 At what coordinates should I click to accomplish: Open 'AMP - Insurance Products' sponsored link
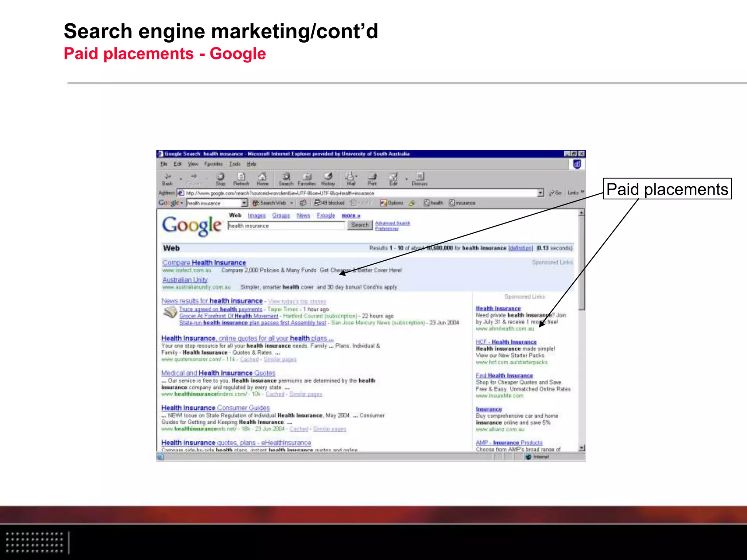509,443
